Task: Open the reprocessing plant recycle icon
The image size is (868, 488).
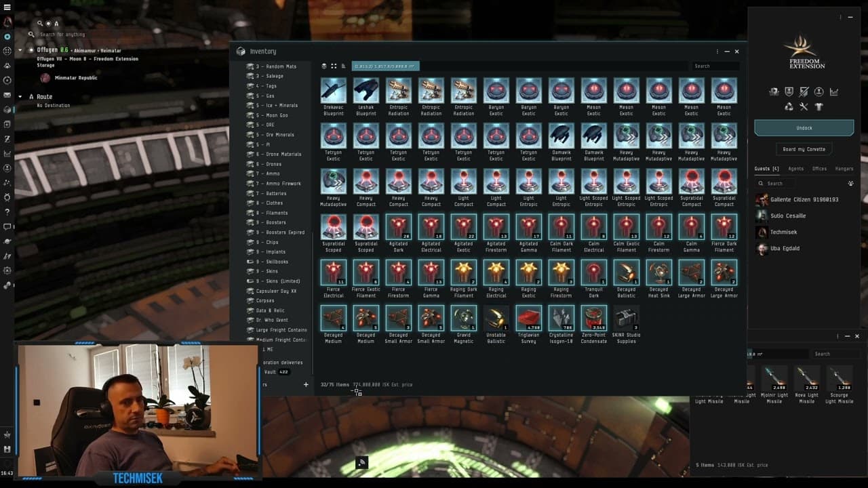Action: click(789, 106)
